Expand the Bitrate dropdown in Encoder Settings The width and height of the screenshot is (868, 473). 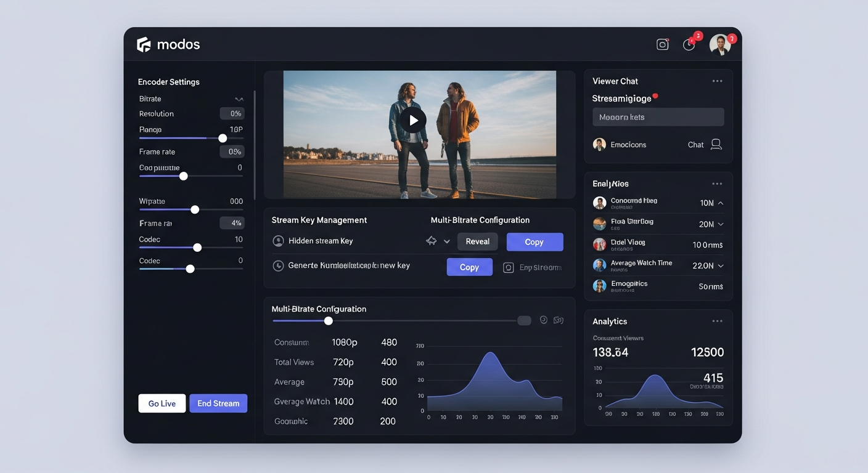(239, 99)
